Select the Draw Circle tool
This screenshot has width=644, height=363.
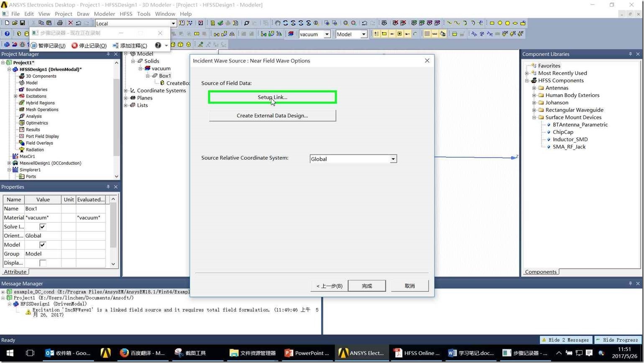(500, 23)
